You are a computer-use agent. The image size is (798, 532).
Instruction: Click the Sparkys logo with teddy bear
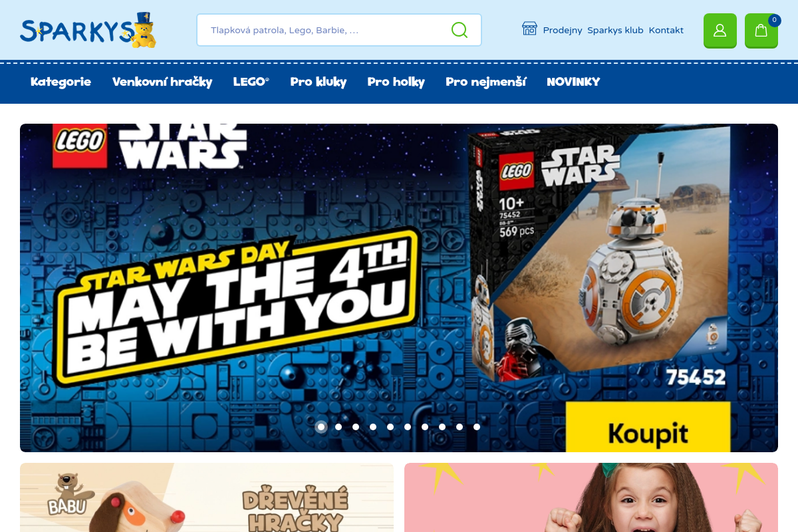click(88, 30)
